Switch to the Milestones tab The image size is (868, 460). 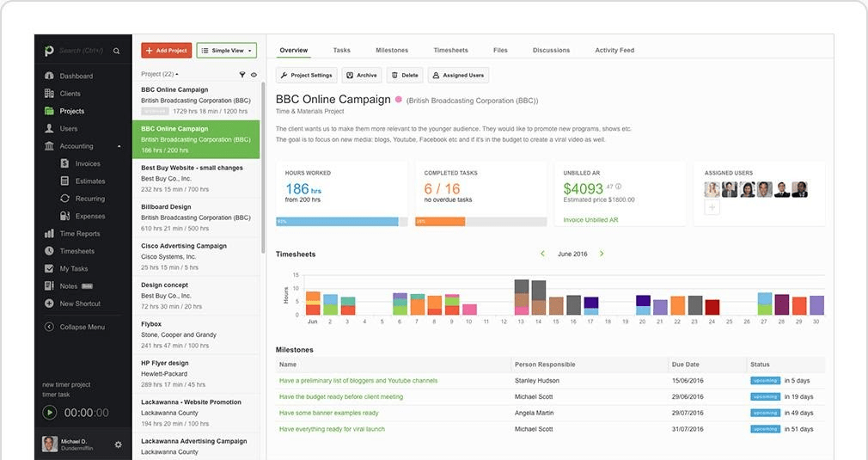click(392, 50)
